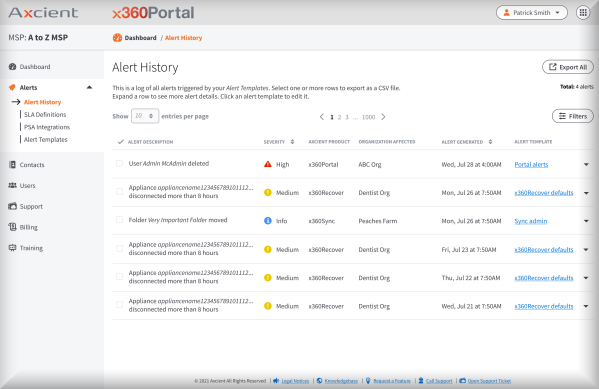Open the Portal alerts template link
599x389 pixels.
[x=531, y=165]
